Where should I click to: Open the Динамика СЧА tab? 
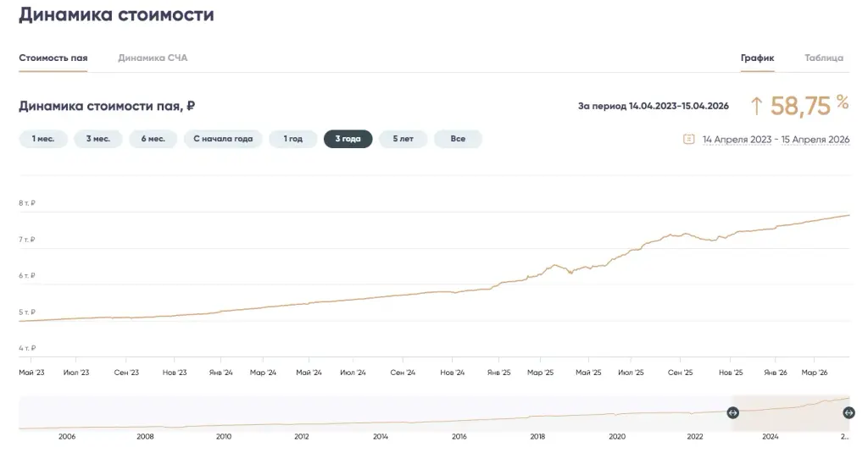(153, 58)
